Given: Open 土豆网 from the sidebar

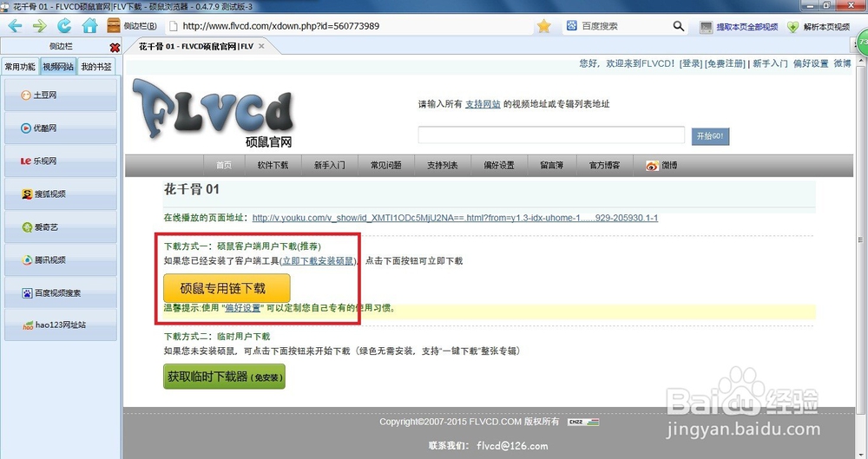Looking at the screenshot, I should click(61, 95).
